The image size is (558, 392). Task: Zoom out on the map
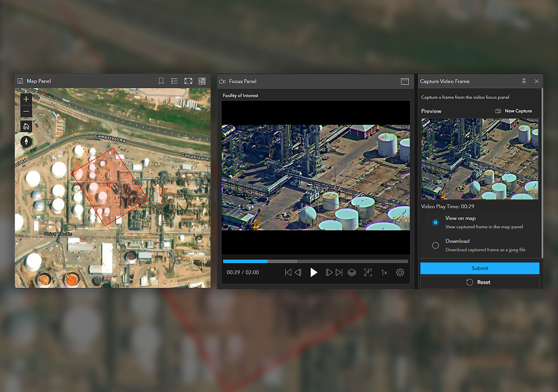26,112
